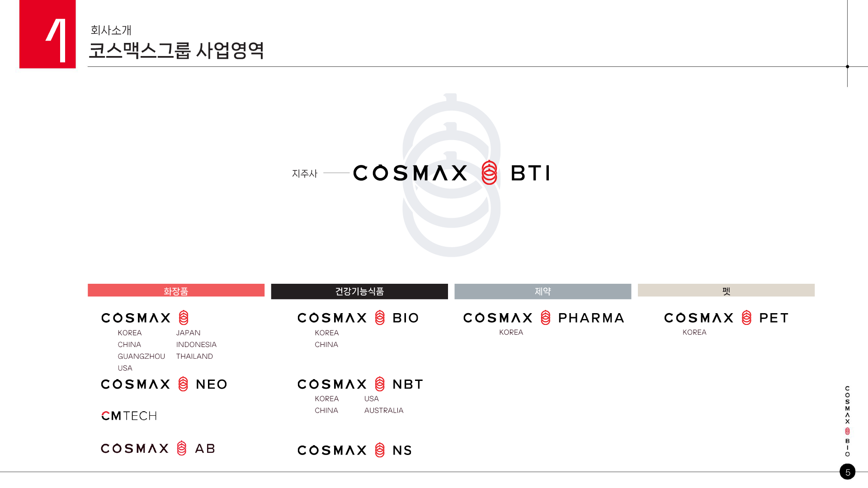Click AUSTRALIA under COSMAX NBT

(x=384, y=411)
